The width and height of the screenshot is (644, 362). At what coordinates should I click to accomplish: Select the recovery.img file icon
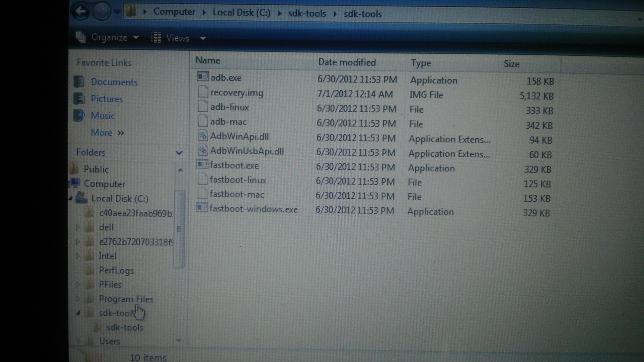pyautogui.click(x=203, y=92)
